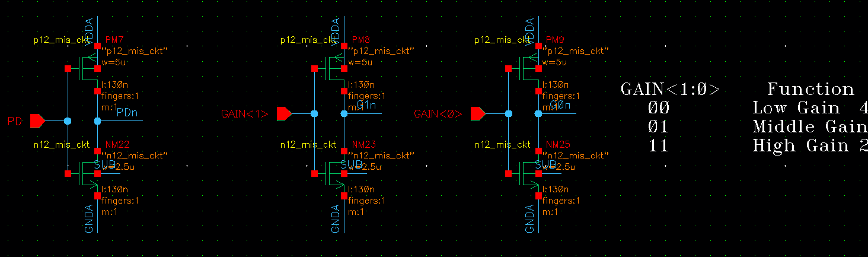The image size is (868, 257).
Task: Click the VDDA label above PM7
Action: [x=90, y=31]
